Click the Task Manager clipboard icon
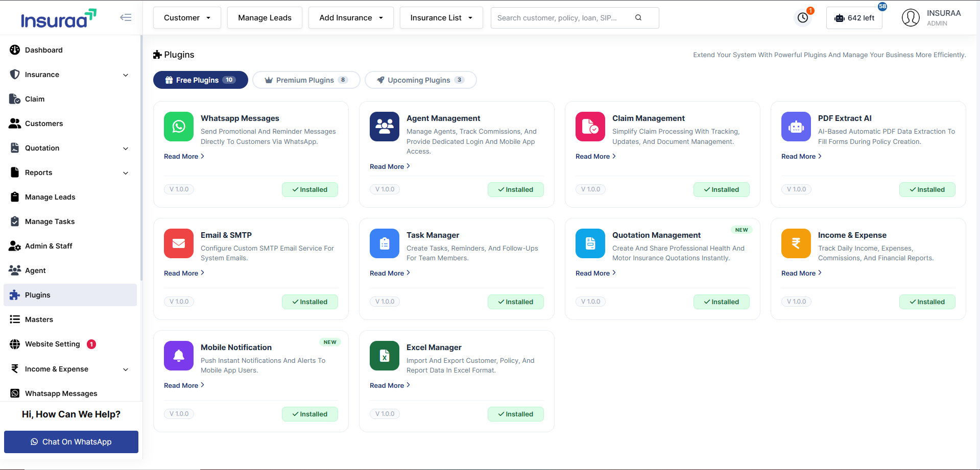Screen dimensions: 980x470 pos(385,243)
